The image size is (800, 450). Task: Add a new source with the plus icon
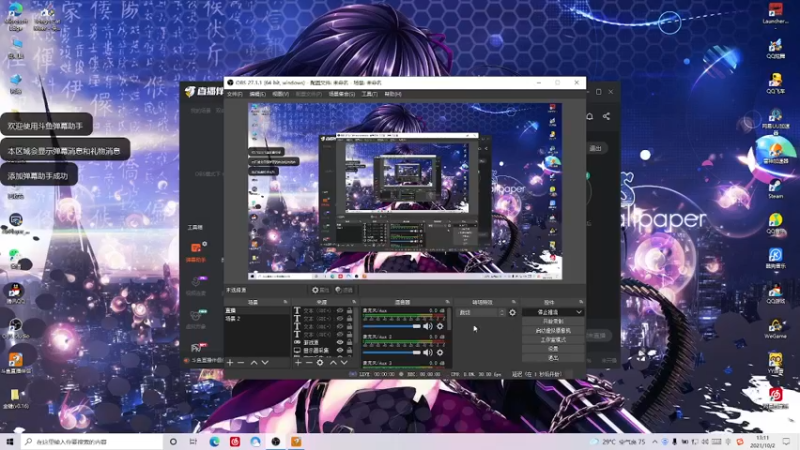point(298,362)
